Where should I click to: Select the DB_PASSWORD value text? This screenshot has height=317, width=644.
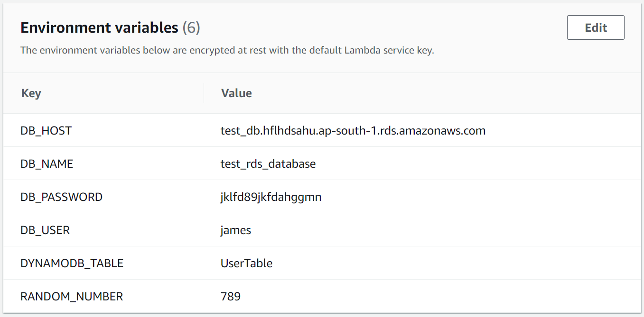[271, 197]
